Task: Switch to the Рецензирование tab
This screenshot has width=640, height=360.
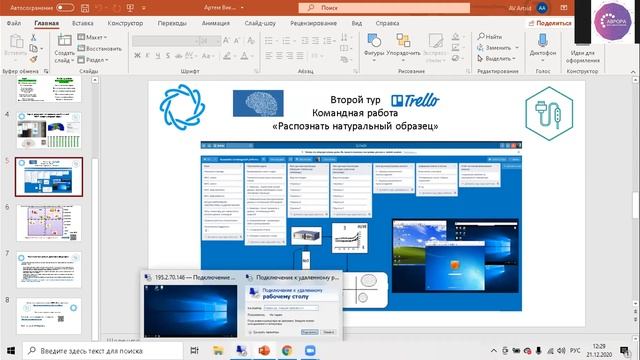Action: (313, 23)
